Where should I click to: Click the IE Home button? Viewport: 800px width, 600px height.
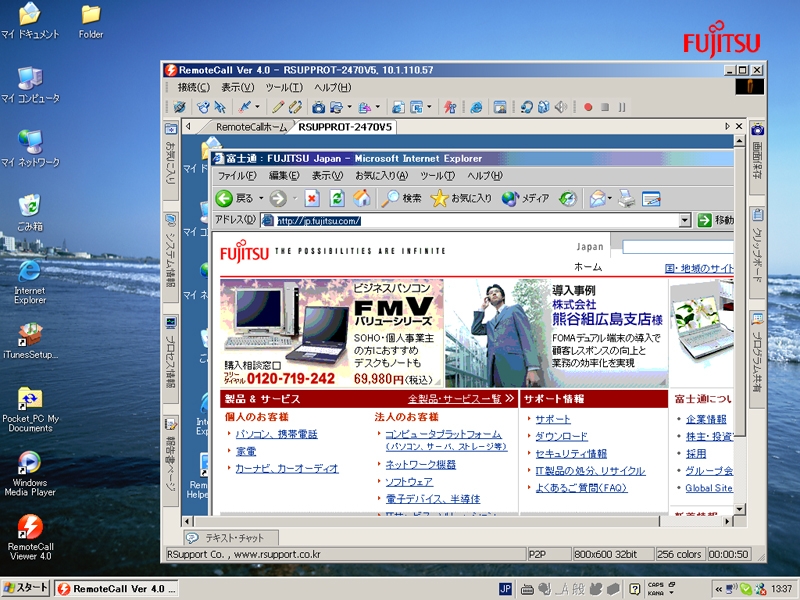pos(361,198)
